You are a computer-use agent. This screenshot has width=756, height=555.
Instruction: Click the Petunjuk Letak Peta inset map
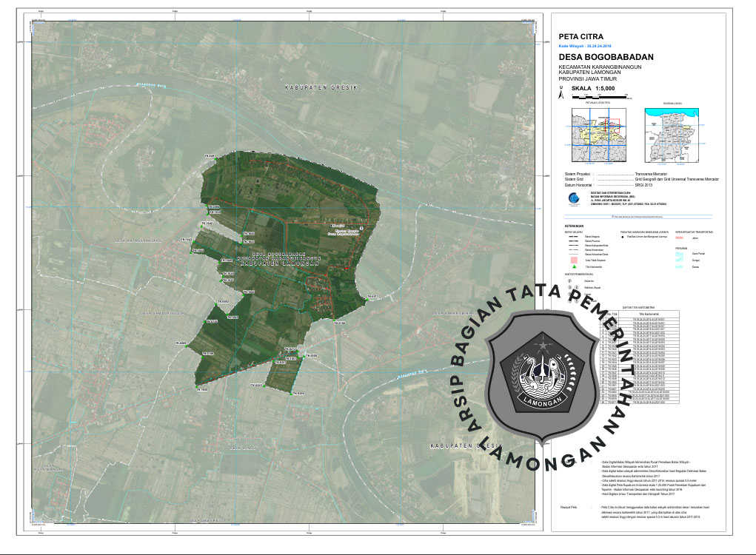pyautogui.click(x=598, y=135)
